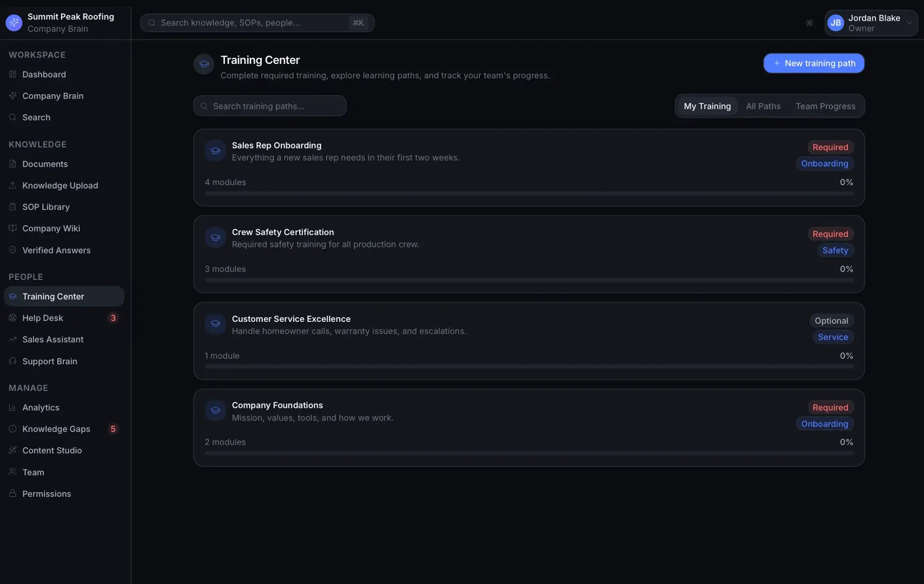Click the "3 modules" text

pyautogui.click(x=225, y=269)
